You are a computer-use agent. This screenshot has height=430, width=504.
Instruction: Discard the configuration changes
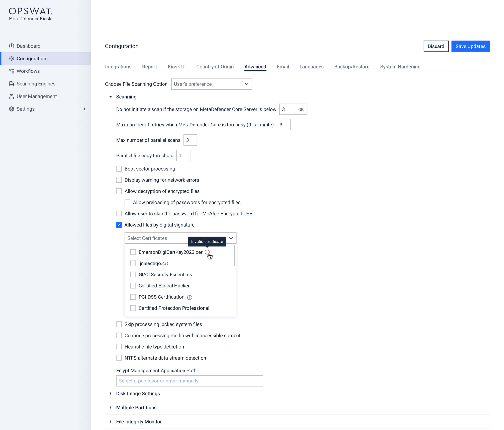pos(436,46)
